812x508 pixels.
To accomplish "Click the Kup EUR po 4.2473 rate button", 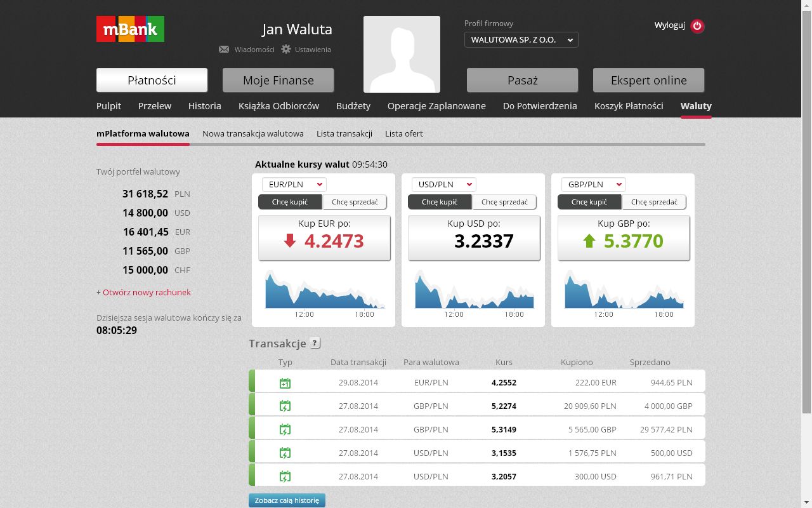I will tap(324, 237).
